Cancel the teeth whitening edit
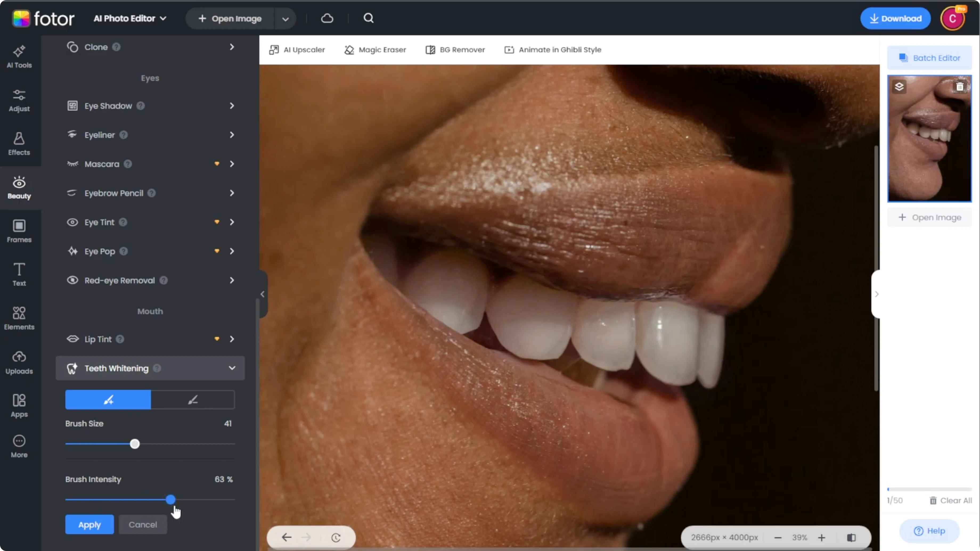Image resolution: width=980 pixels, height=551 pixels. [143, 524]
